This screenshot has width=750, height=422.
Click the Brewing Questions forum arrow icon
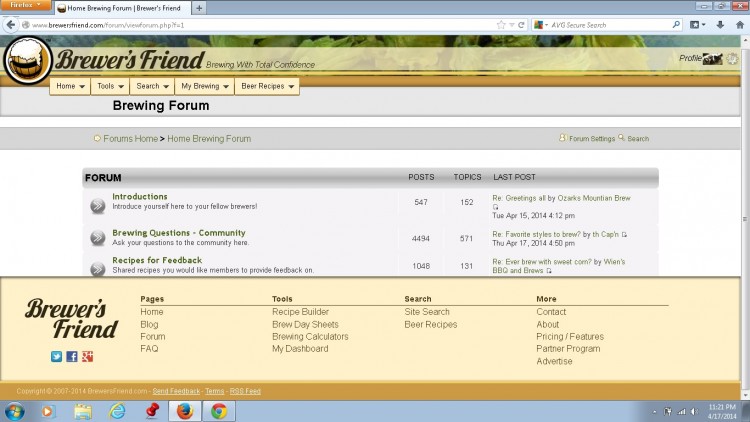click(98, 238)
